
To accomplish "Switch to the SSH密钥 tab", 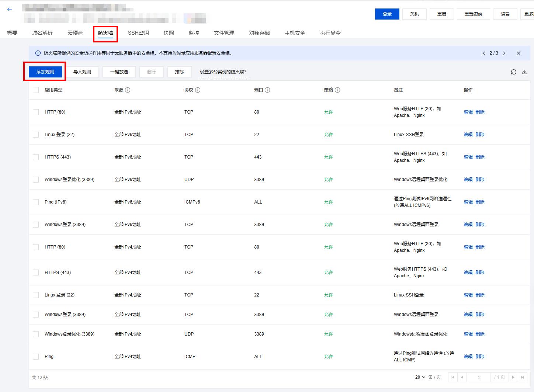I will [x=138, y=33].
